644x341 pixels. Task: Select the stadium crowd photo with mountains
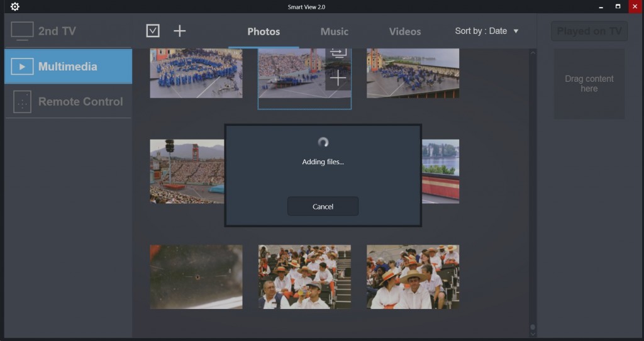[x=187, y=171]
